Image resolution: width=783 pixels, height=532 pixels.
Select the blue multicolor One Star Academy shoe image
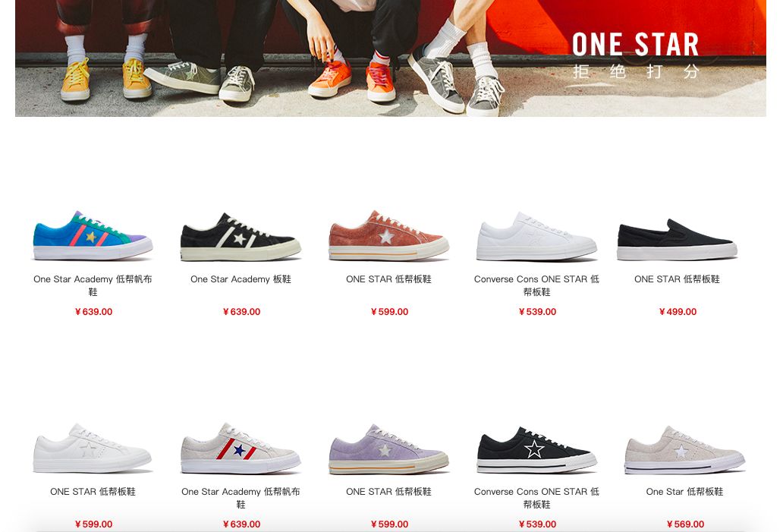coord(93,236)
